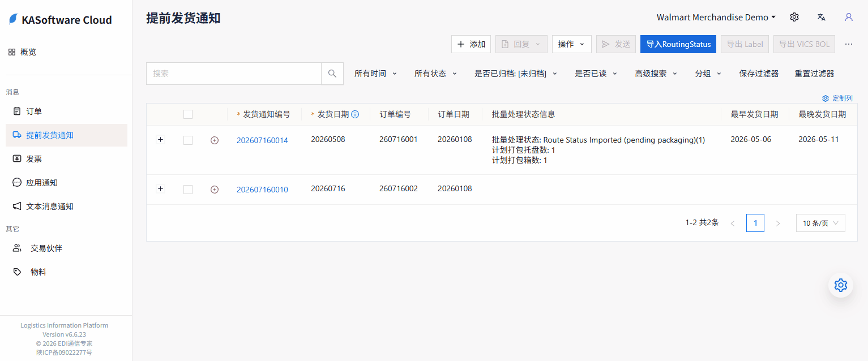The height and width of the screenshot is (361, 868).
Task: Open Walmart Merchandise Demo dropdown
Action: tap(716, 17)
